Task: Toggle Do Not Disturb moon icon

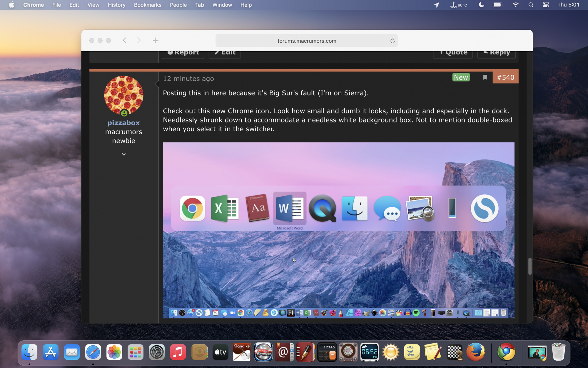Action: pos(481,5)
